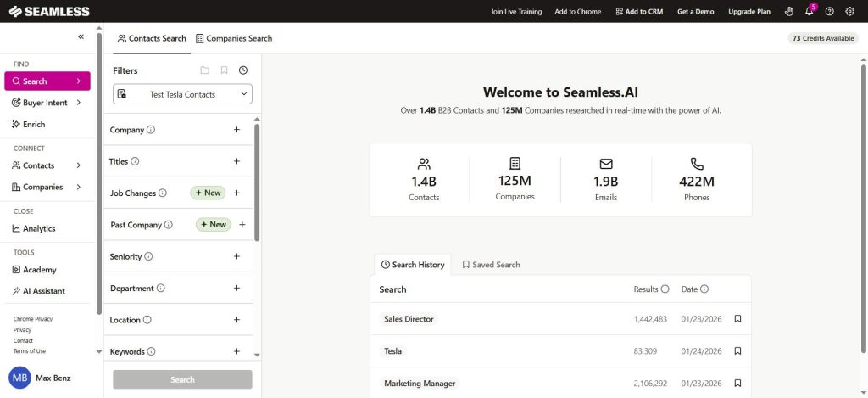Show info icon next to Past Company
868x398 pixels.
(169, 225)
